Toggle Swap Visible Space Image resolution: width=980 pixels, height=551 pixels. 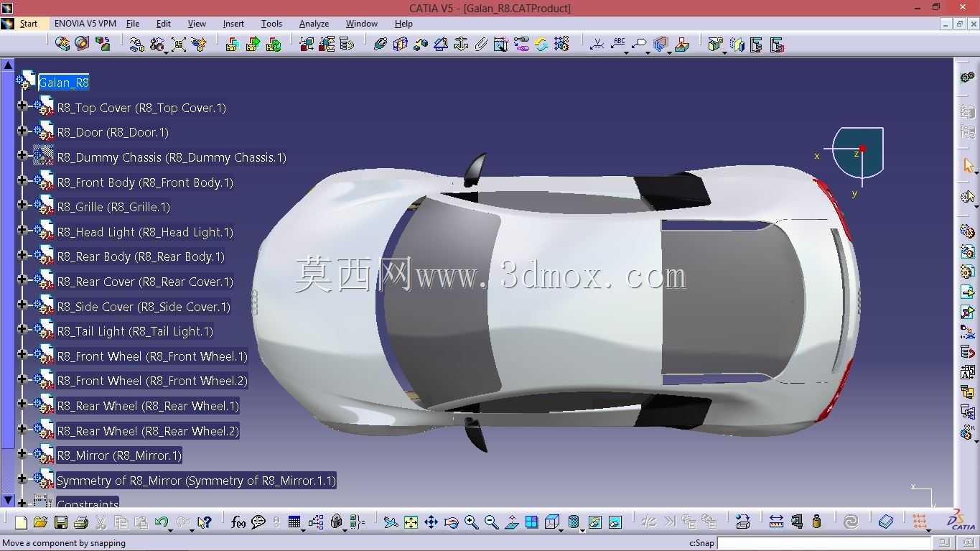click(x=615, y=522)
